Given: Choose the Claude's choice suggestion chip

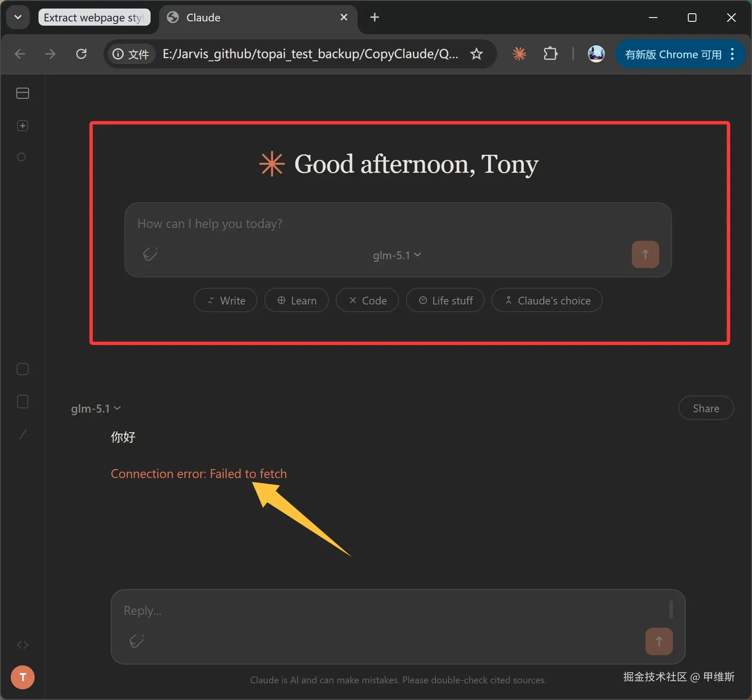Looking at the screenshot, I should 547,300.
